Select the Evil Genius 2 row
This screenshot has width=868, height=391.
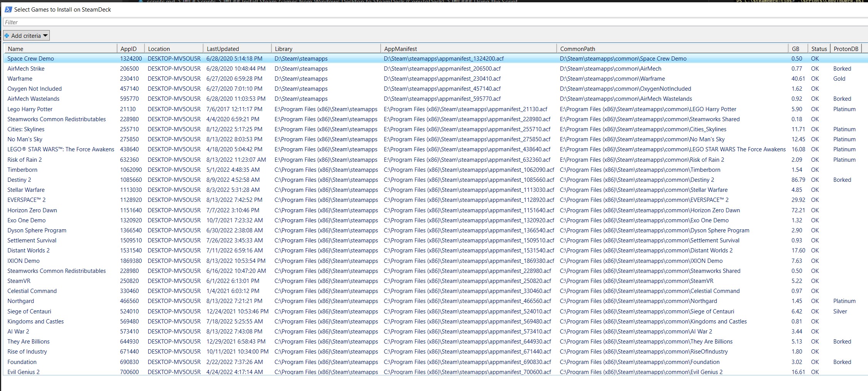click(435, 372)
